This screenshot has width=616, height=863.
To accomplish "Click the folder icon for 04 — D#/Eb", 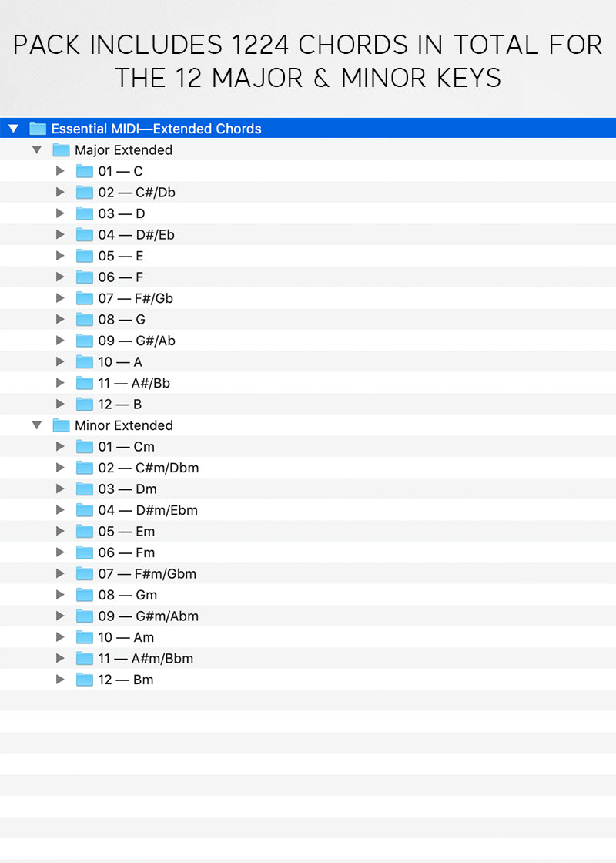I will [x=84, y=234].
